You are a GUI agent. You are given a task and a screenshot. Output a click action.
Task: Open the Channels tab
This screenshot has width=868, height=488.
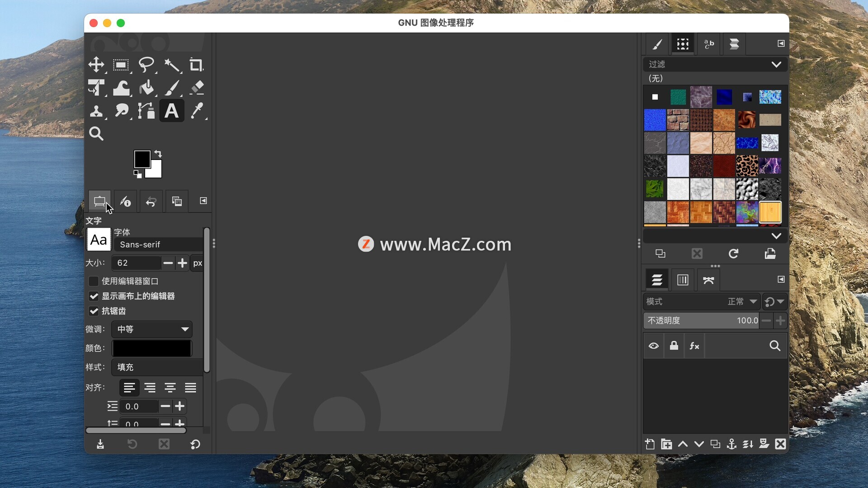pos(683,280)
